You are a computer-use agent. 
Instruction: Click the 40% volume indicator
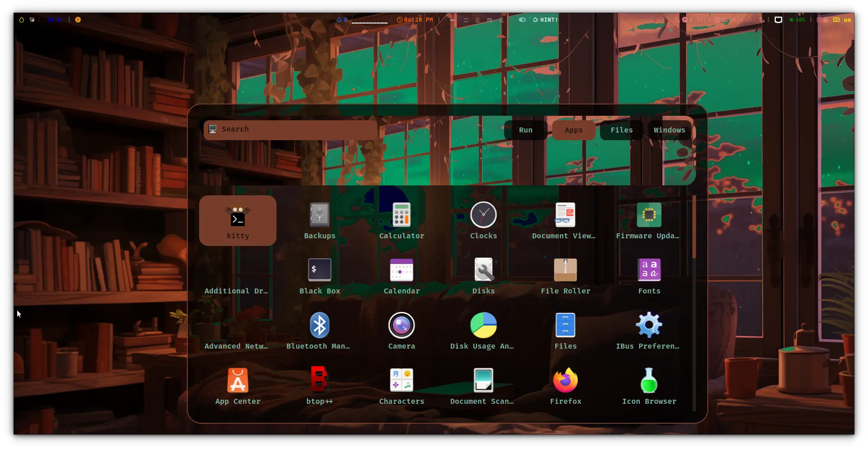click(797, 20)
